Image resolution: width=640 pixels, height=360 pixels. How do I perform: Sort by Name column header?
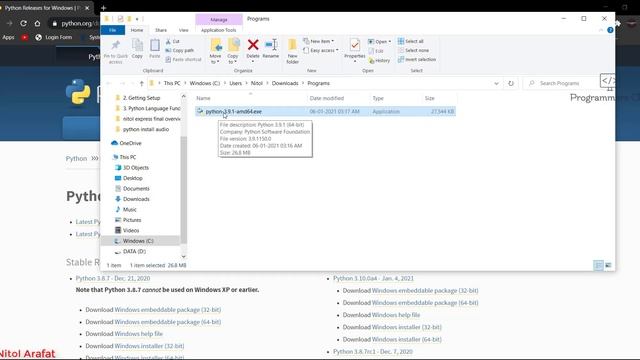[x=250, y=98]
